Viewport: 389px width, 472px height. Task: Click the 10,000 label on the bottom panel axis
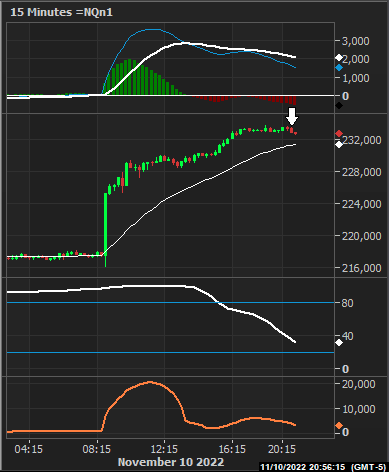[x=359, y=409]
